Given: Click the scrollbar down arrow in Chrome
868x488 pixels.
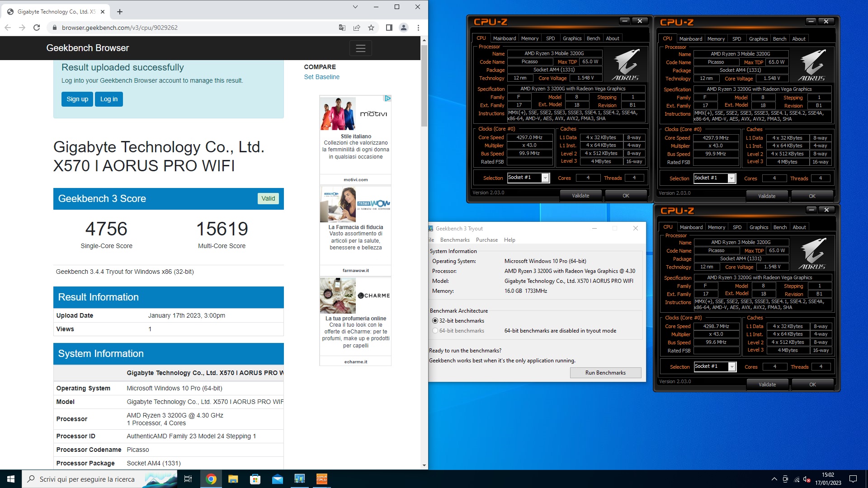Looking at the screenshot, I should click(x=424, y=465).
